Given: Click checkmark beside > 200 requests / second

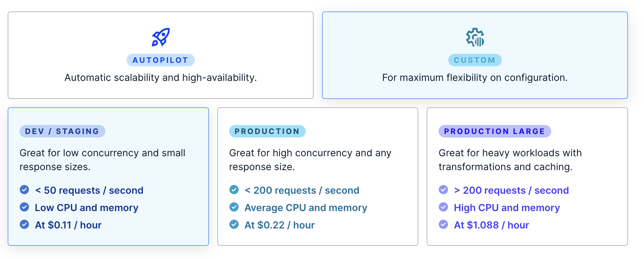Looking at the screenshot, I should click(x=443, y=190).
